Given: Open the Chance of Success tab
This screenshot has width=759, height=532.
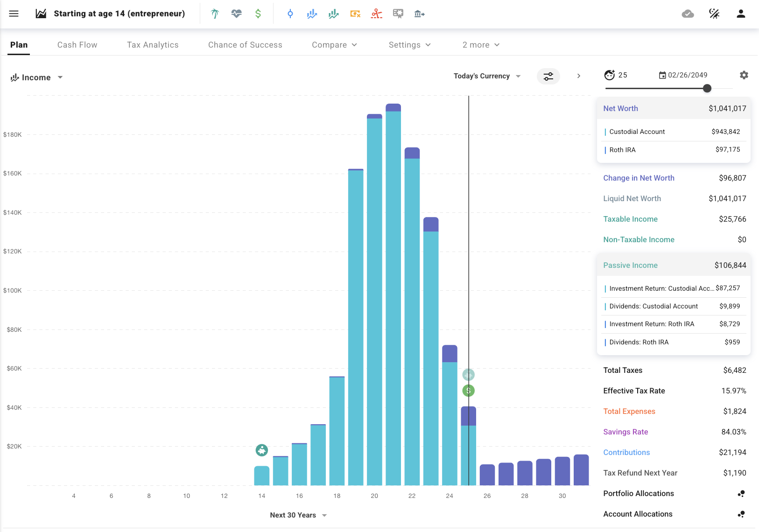Looking at the screenshot, I should [245, 45].
